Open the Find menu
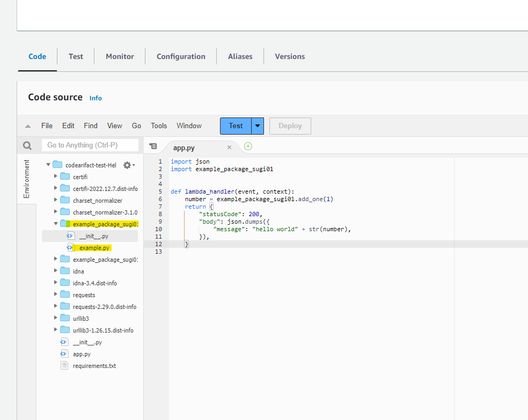Viewport: 528px width, 420px height. (91, 126)
